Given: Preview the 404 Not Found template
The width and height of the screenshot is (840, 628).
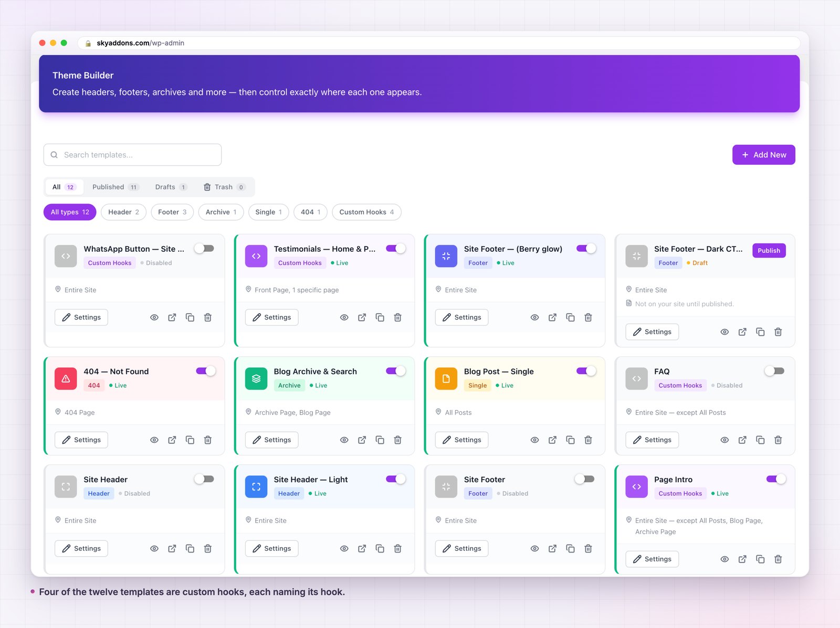Looking at the screenshot, I should click(x=154, y=440).
